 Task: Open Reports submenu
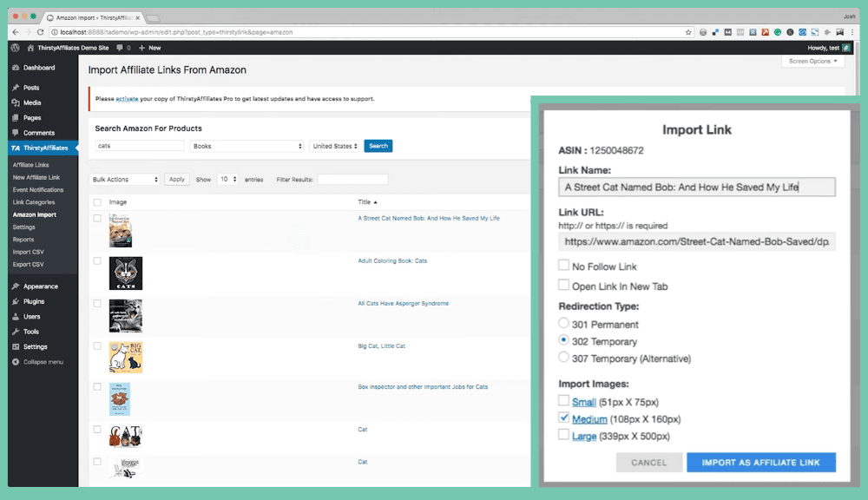pyautogui.click(x=23, y=240)
